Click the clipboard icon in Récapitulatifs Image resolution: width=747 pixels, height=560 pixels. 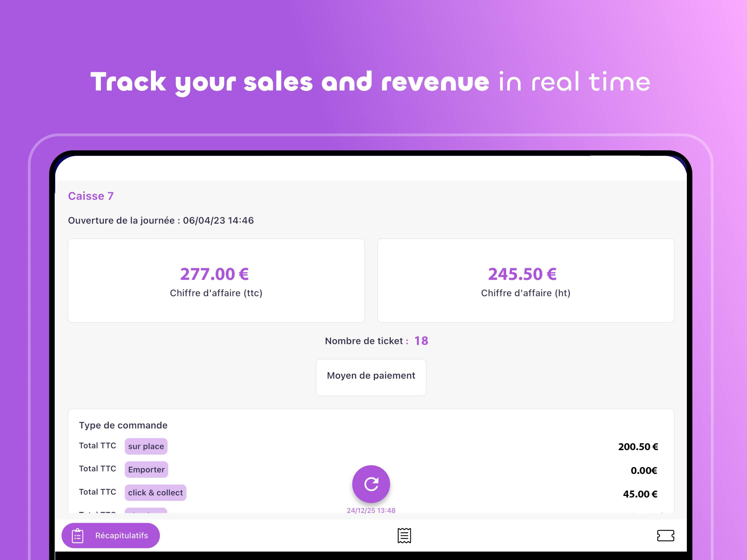coord(78,536)
